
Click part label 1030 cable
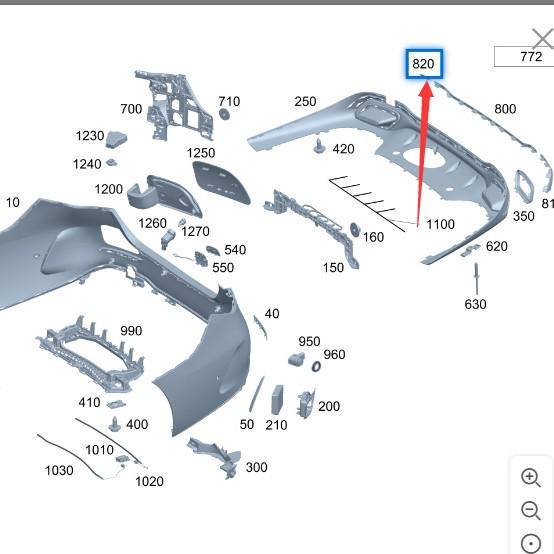(59, 471)
